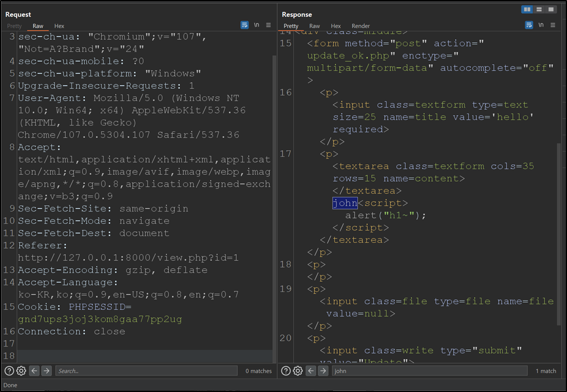Screen dimensions: 567x392
Task: Switch to top-bottom split layout view
Action: [x=539, y=10]
